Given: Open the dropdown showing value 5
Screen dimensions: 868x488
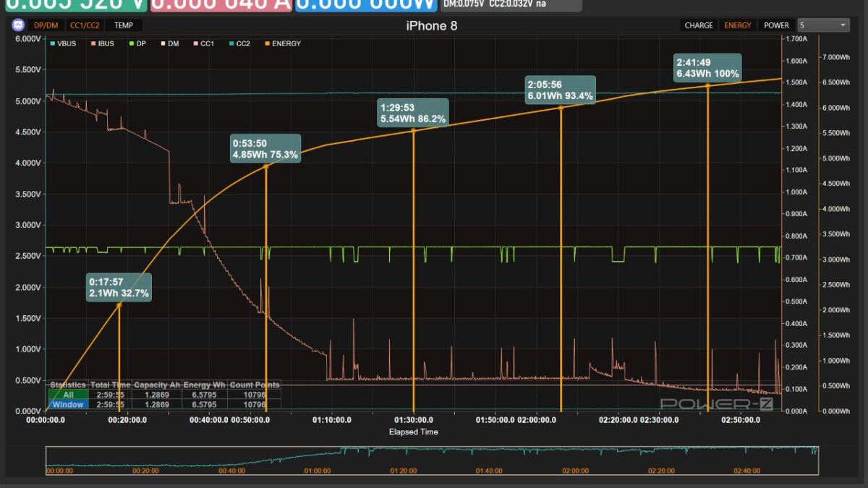Looking at the screenshot, I should point(823,25).
